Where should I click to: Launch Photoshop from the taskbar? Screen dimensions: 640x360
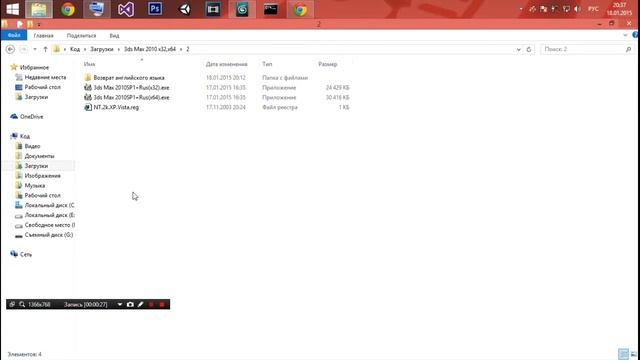click(x=155, y=9)
